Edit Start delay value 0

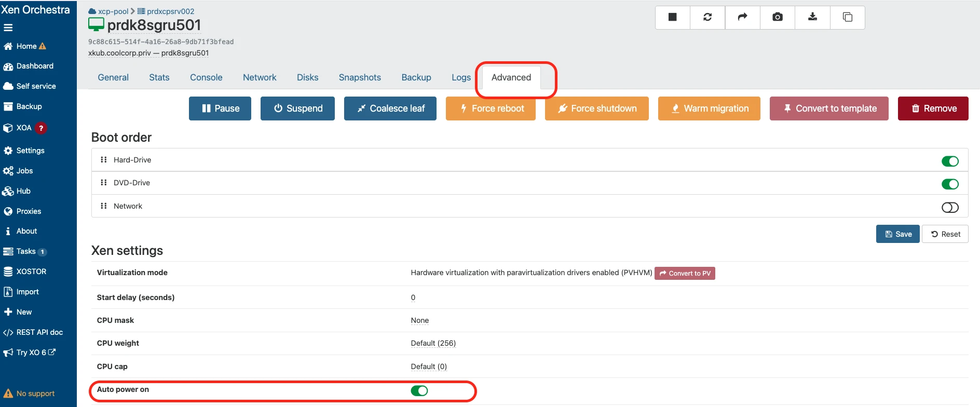click(x=413, y=297)
